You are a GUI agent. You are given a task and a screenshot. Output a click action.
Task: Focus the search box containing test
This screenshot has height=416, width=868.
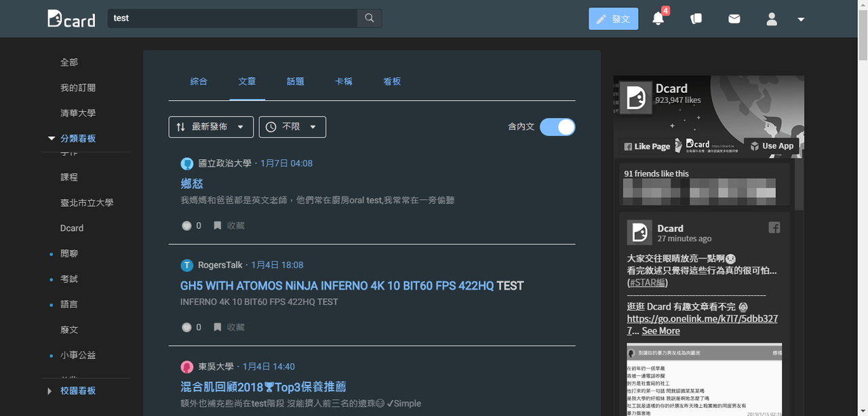tap(232, 18)
